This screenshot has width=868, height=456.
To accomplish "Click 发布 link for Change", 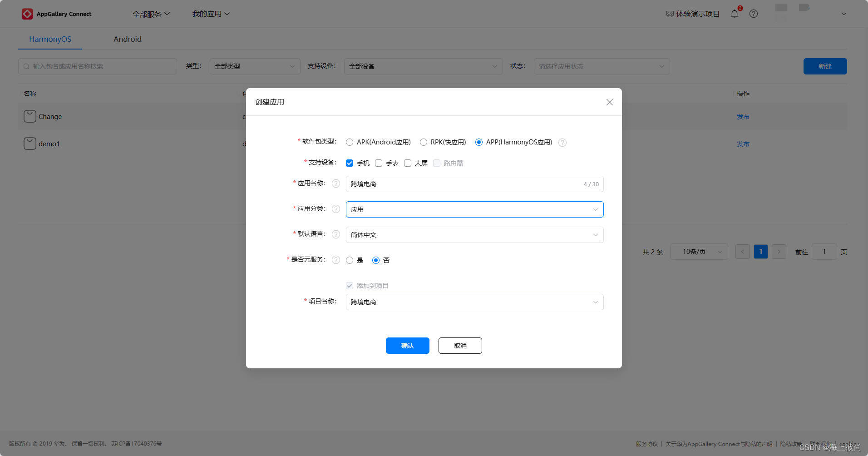I will click(x=743, y=117).
